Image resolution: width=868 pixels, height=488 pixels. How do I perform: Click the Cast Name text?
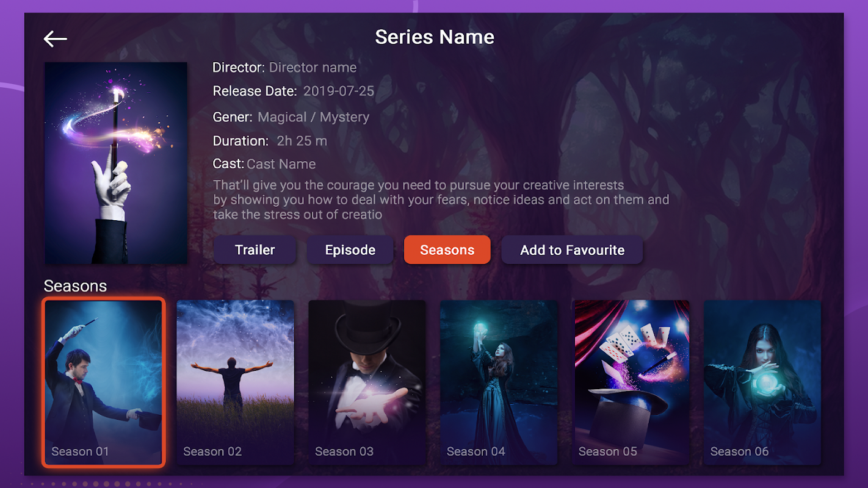[x=281, y=164]
